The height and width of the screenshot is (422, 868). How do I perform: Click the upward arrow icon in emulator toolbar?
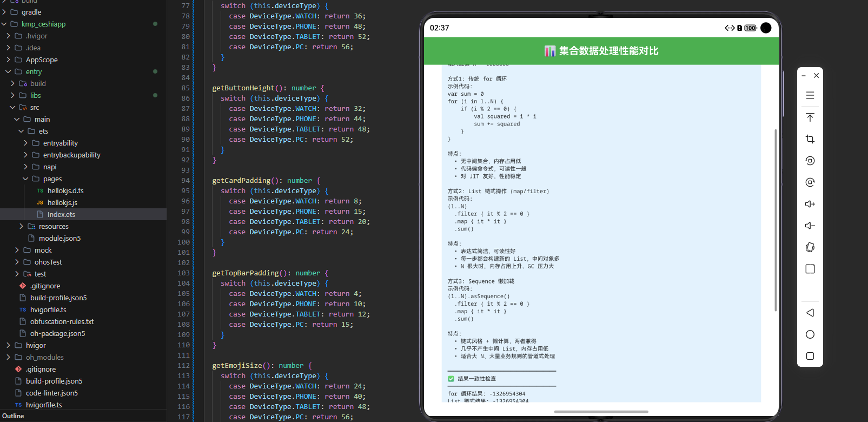coord(810,117)
